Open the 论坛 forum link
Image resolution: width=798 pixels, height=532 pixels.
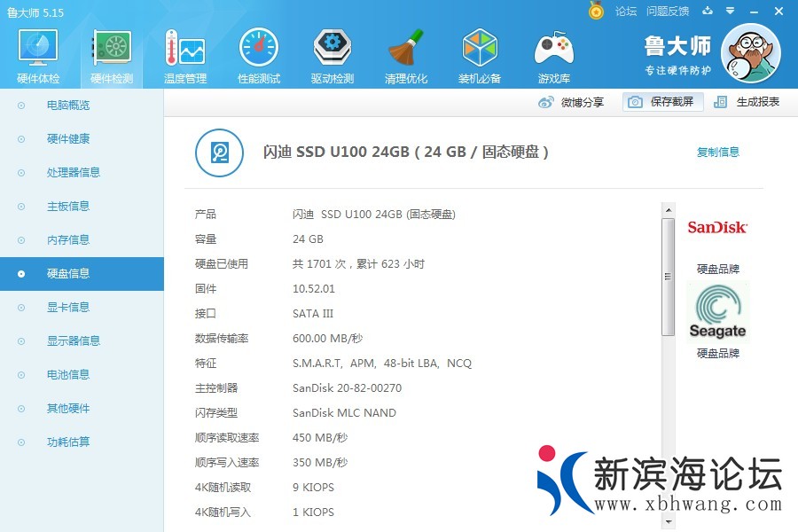click(626, 12)
